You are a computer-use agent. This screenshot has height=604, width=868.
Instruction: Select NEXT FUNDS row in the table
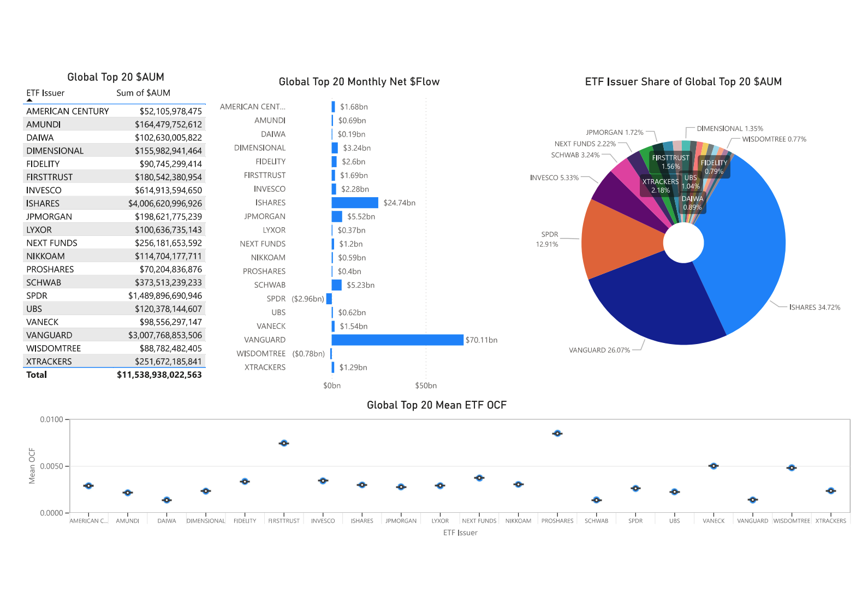[x=115, y=243]
